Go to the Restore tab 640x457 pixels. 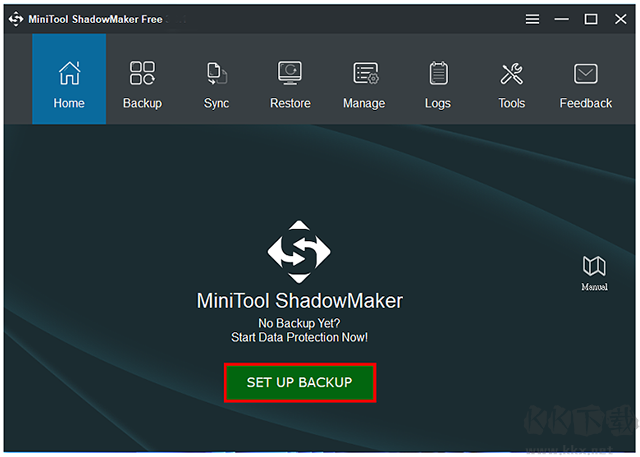[290, 79]
